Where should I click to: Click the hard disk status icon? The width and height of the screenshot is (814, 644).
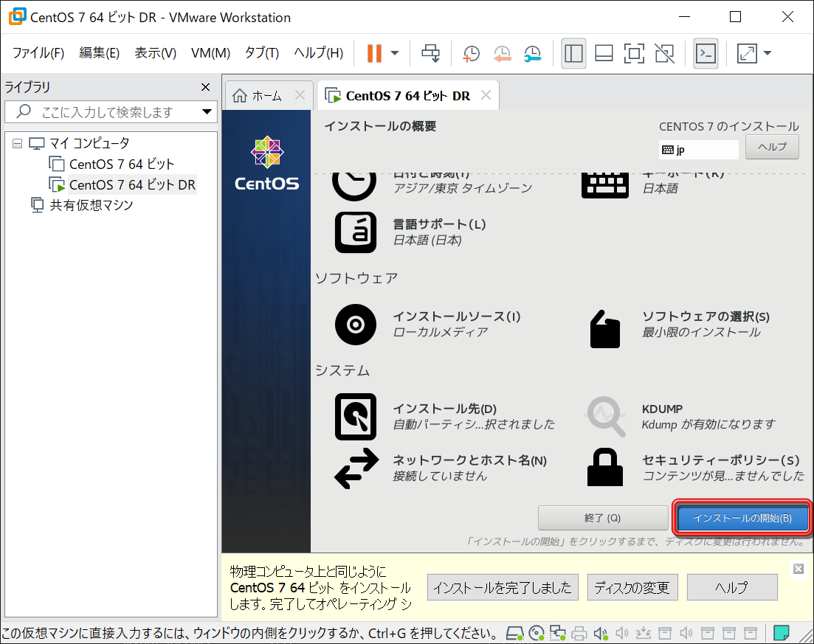point(514,634)
